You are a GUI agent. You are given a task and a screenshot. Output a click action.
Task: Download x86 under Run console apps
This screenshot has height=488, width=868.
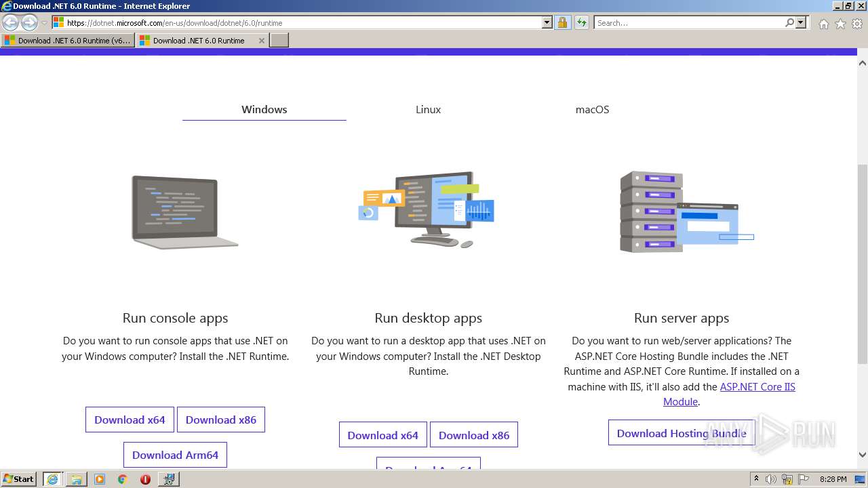(x=221, y=420)
